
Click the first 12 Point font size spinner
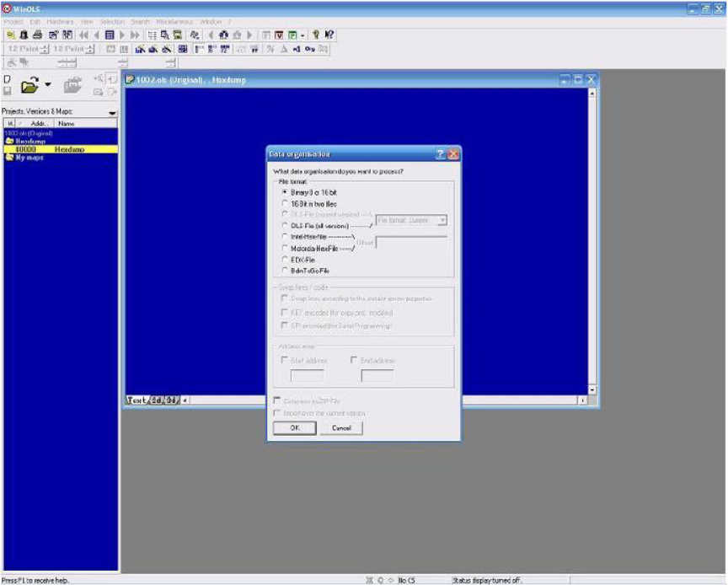[x=45, y=49]
